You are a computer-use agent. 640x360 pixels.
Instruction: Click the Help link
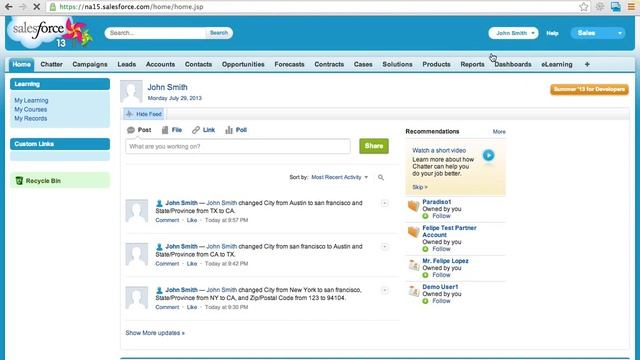(x=552, y=33)
